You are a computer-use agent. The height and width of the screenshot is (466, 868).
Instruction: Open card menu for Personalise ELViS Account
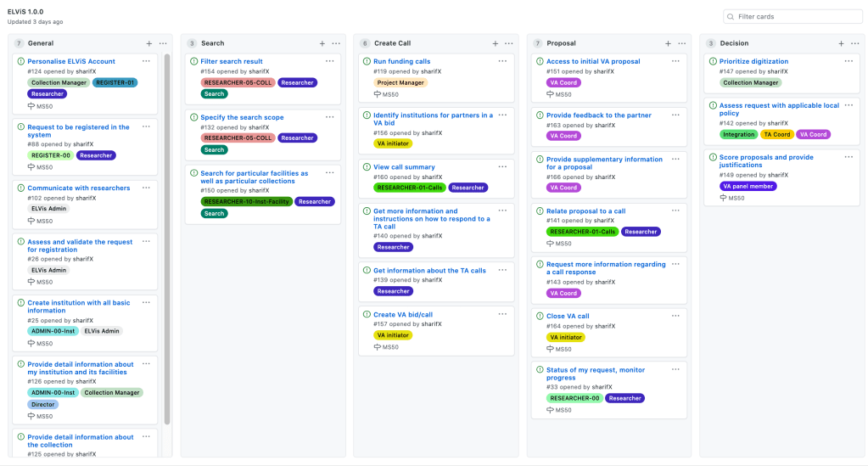(x=146, y=61)
